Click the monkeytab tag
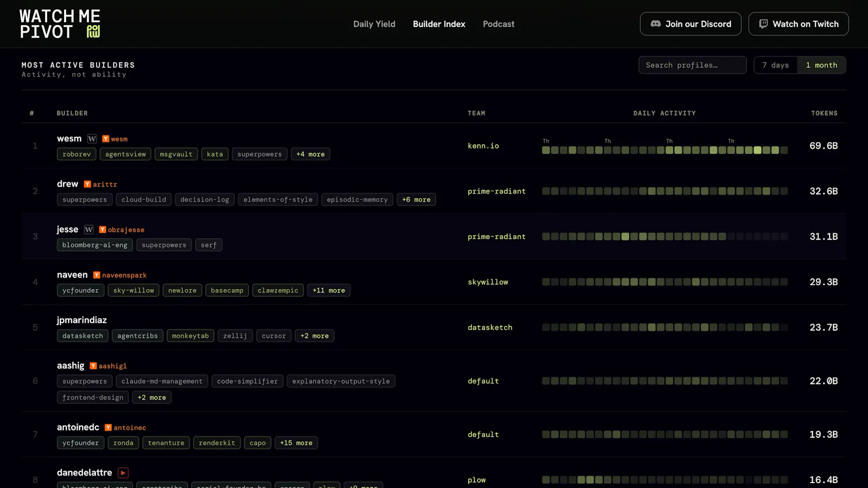 coord(190,336)
